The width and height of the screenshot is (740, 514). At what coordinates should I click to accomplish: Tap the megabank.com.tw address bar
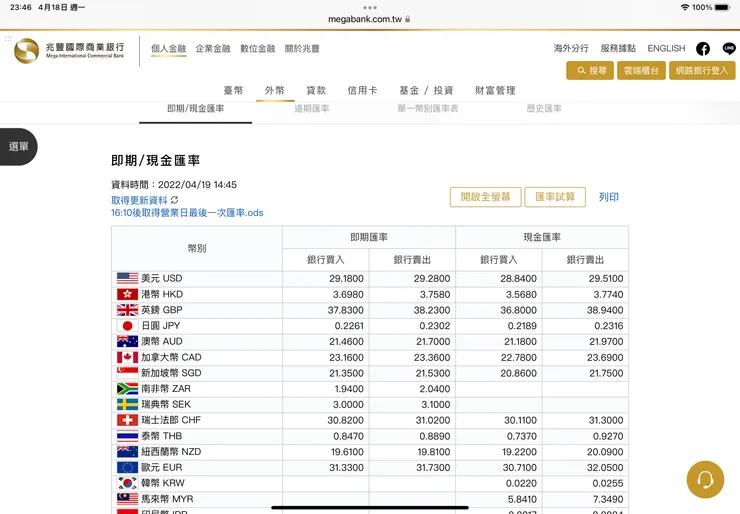(370, 19)
